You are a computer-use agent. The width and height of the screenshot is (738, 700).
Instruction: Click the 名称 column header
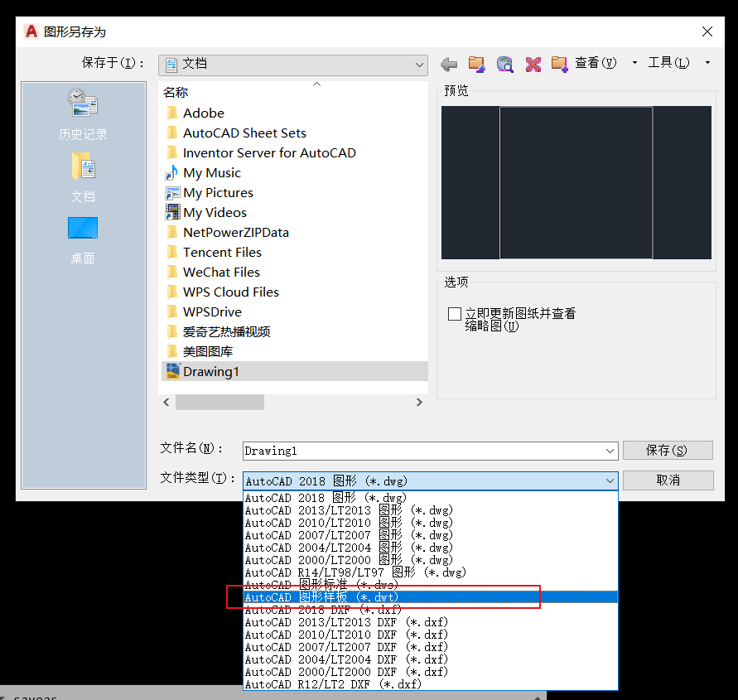point(176,92)
